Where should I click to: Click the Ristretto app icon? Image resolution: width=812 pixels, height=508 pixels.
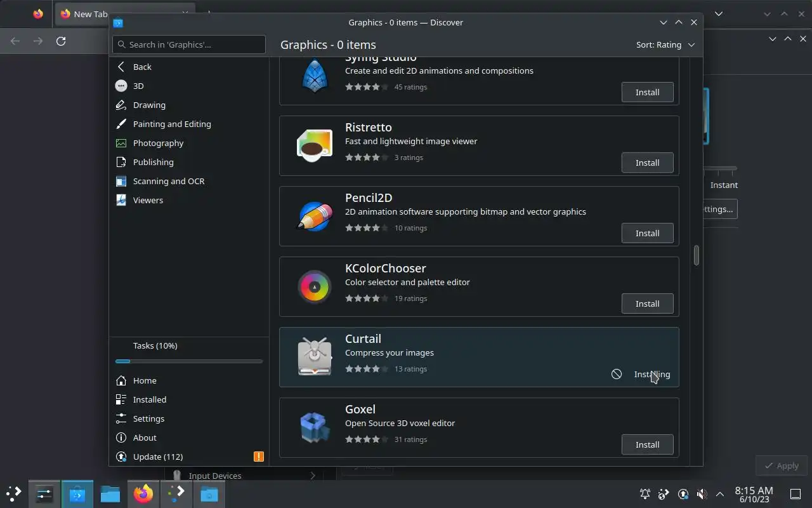315,145
